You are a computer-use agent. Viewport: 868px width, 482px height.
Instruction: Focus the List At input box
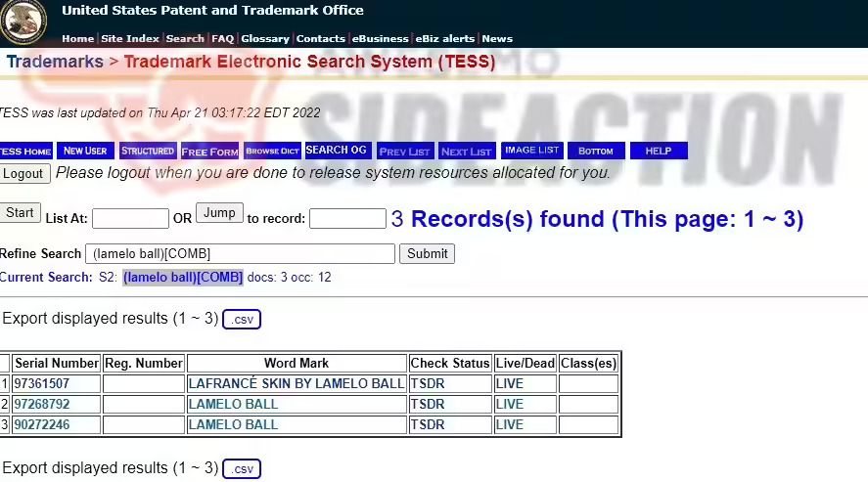[x=130, y=218]
